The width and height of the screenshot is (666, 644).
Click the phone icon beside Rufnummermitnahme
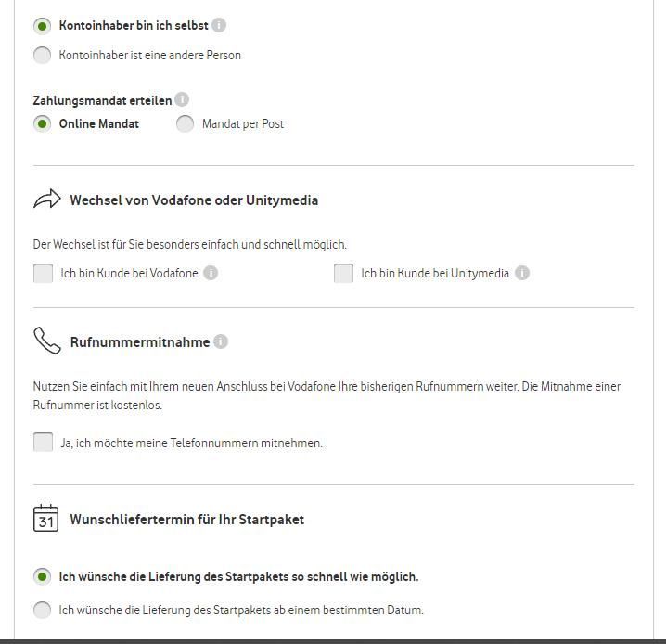[46, 341]
